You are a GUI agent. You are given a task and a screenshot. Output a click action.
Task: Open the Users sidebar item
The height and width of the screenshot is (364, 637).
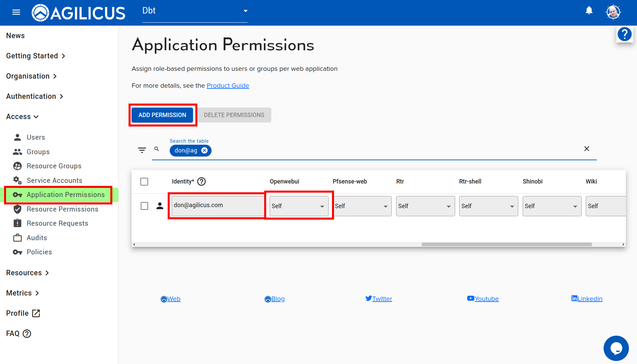(x=36, y=137)
